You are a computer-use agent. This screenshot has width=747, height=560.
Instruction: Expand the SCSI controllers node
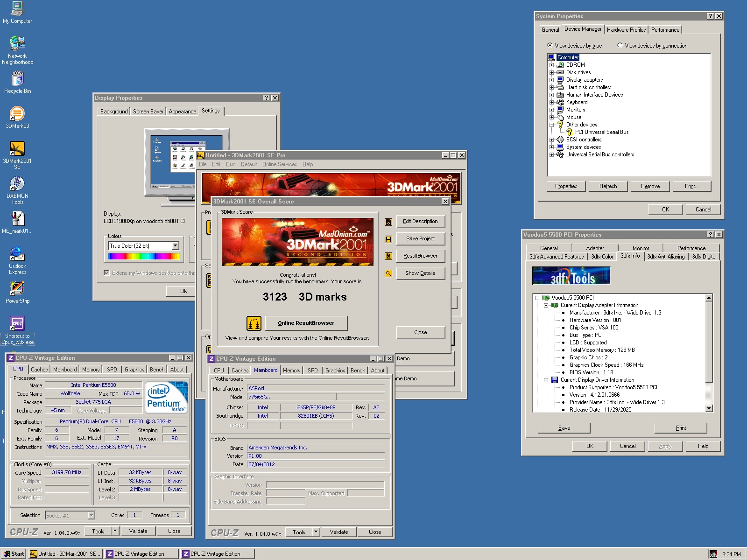point(552,140)
